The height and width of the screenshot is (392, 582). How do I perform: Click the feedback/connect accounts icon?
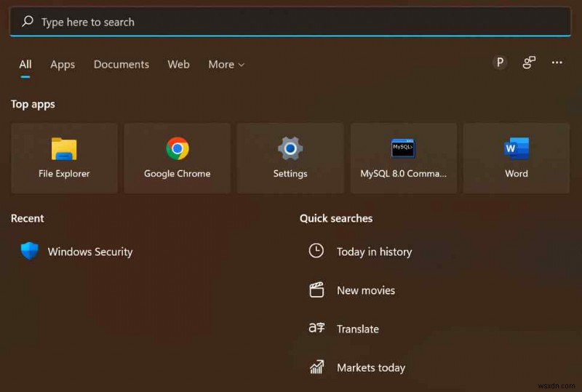pyautogui.click(x=529, y=63)
